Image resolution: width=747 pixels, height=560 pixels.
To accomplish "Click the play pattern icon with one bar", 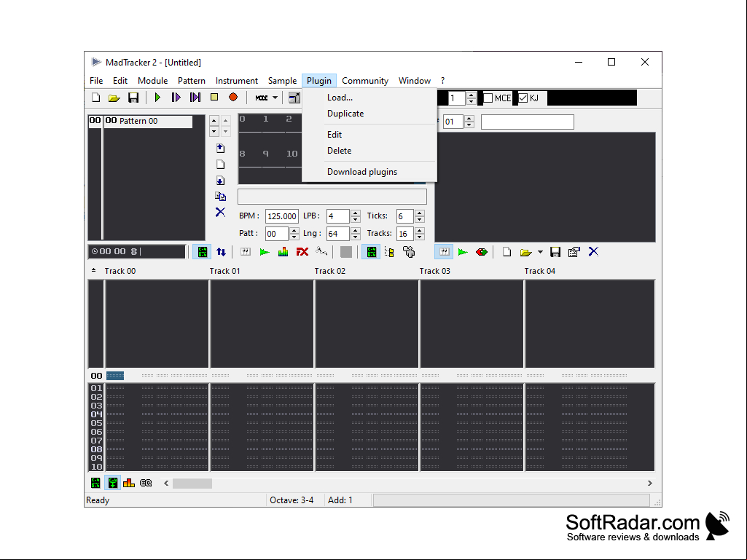I will pos(176,98).
